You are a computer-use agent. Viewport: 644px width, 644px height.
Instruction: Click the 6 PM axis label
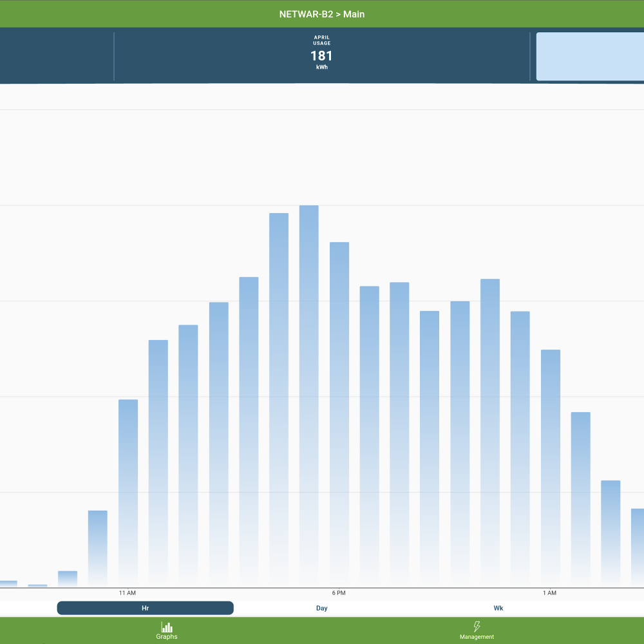[339, 592]
